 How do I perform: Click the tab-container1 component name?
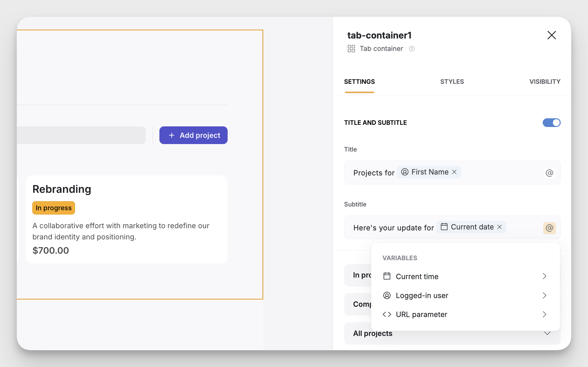coord(379,35)
